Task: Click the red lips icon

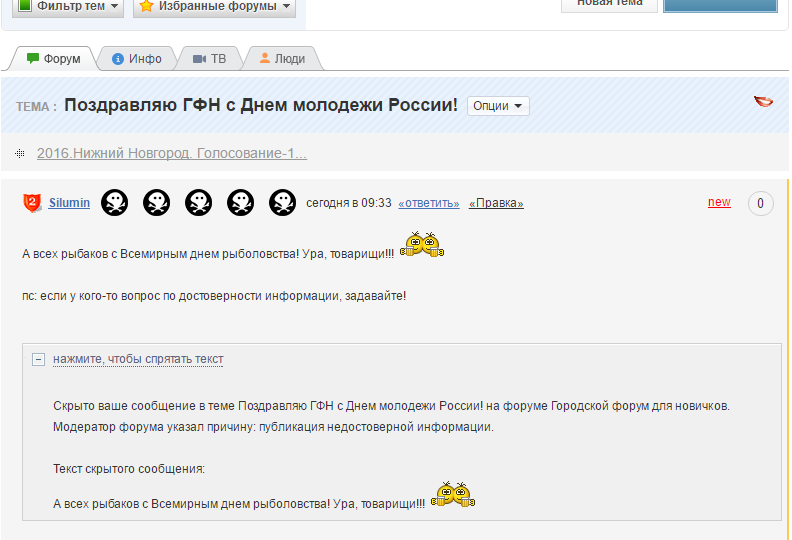Action: click(763, 102)
